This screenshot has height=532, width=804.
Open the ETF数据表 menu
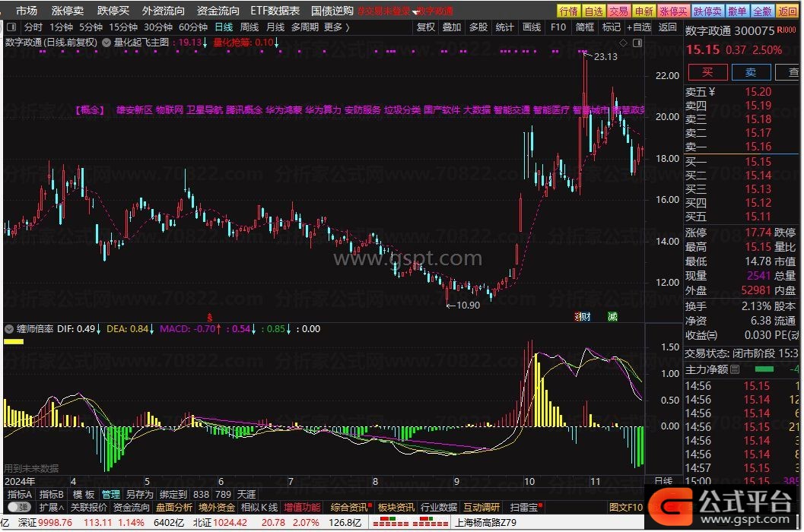click(x=275, y=11)
